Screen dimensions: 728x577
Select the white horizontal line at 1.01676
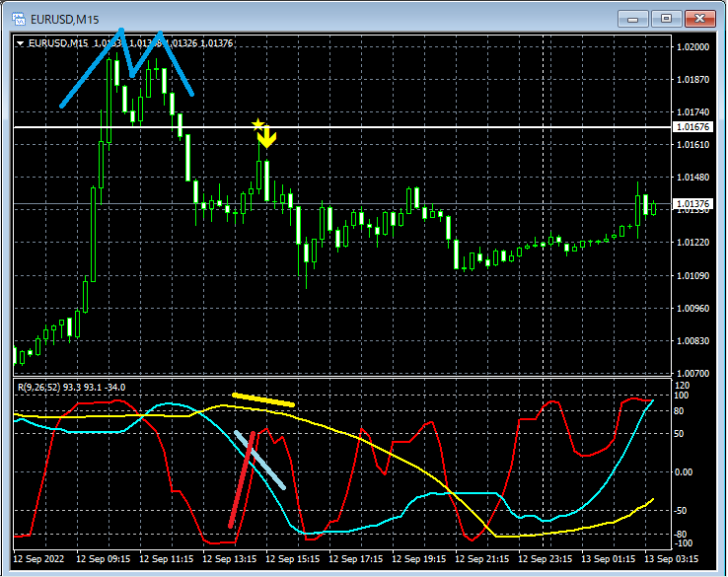(x=342, y=127)
